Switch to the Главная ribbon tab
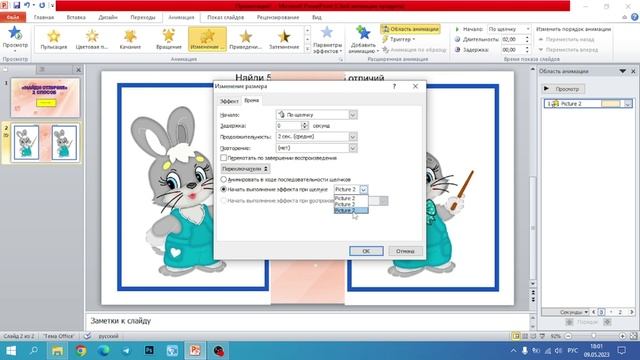The image size is (640, 360). click(44, 17)
